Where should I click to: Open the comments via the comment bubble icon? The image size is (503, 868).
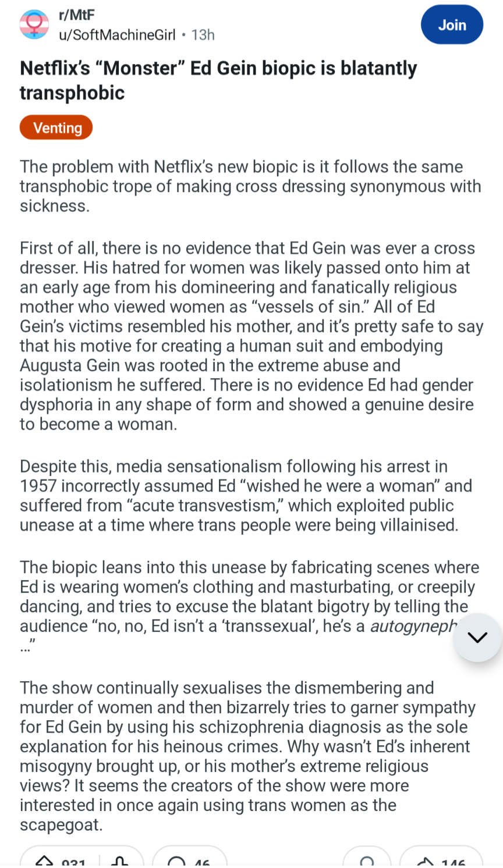177,862
